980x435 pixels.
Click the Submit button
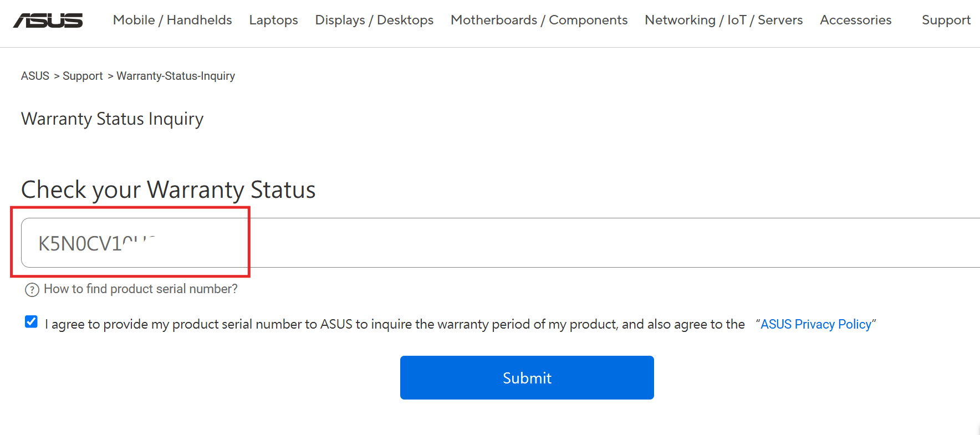(527, 377)
